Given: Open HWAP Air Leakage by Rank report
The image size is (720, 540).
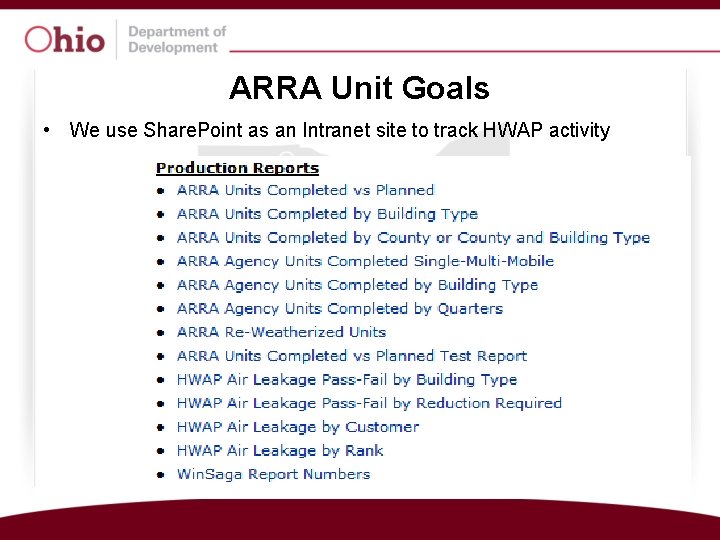Looking at the screenshot, I should (x=280, y=450).
